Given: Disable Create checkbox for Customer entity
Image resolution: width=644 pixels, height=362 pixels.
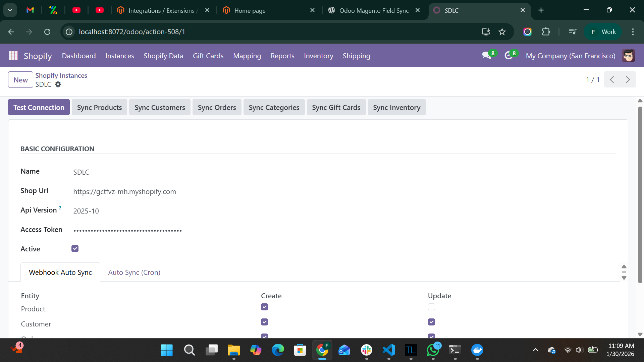Looking at the screenshot, I should click(265, 322).
